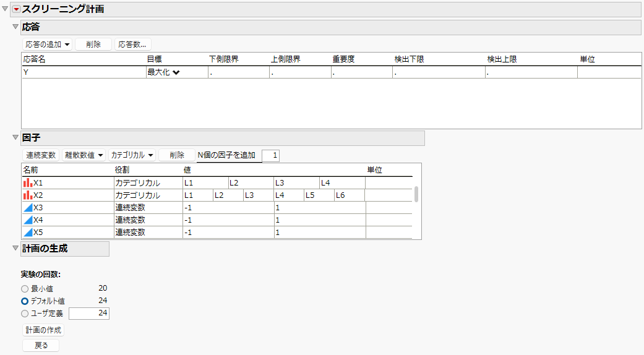
Task: Collapse the 因子 section
Action: pos(15,137)
